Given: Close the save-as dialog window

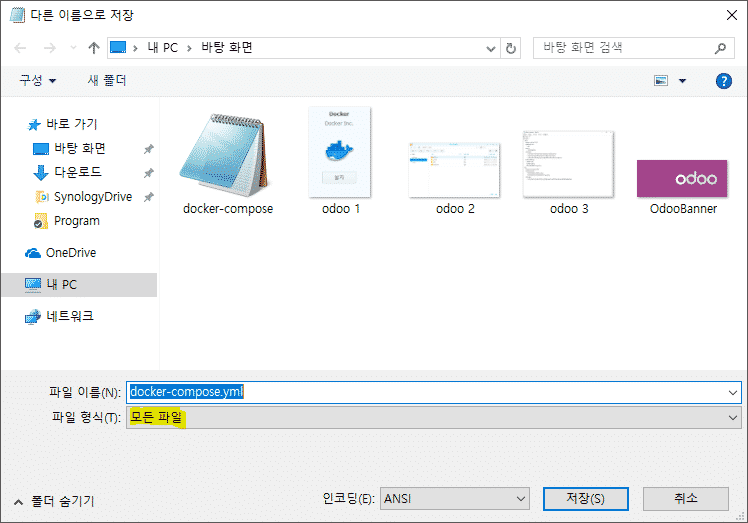Looking at the screenshot, I should pos(732,15).
